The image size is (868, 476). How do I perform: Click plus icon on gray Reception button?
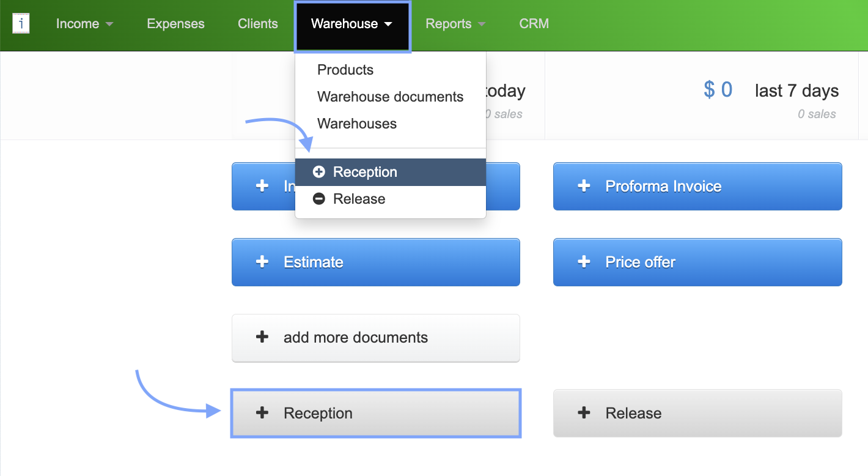coord(262,413)
